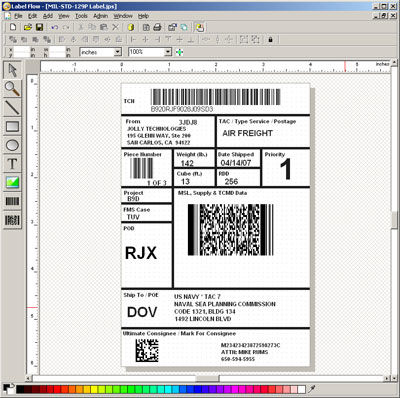The image size is (400, 398).
Task: Print the label with printer icon
Action: (157, 27)
